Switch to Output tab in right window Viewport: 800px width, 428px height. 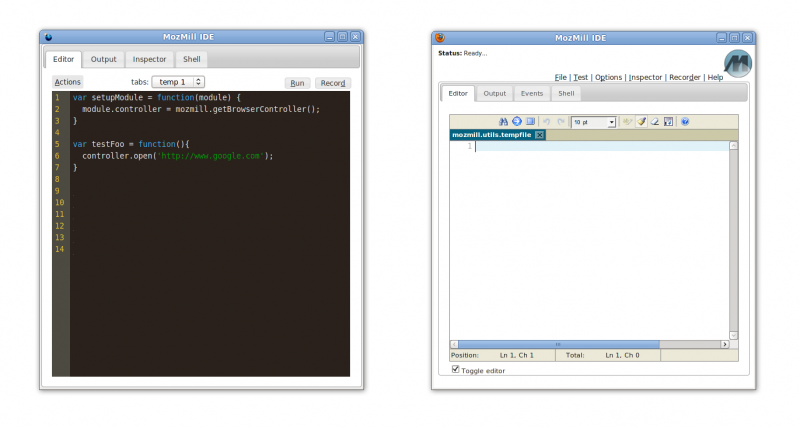[494, 93]
